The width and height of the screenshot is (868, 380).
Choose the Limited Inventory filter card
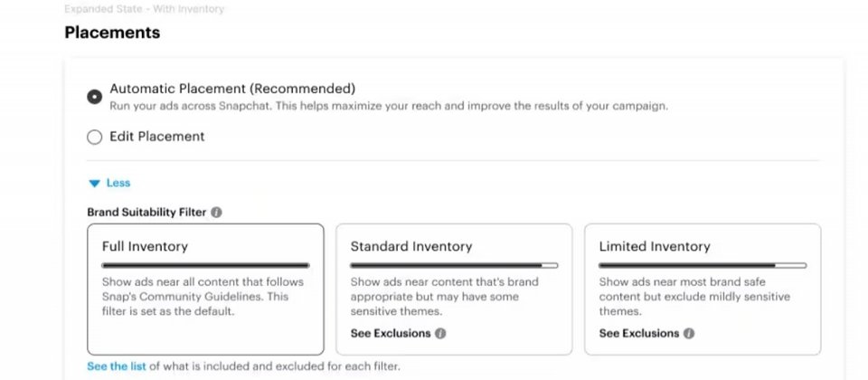[x=703, y=290]
